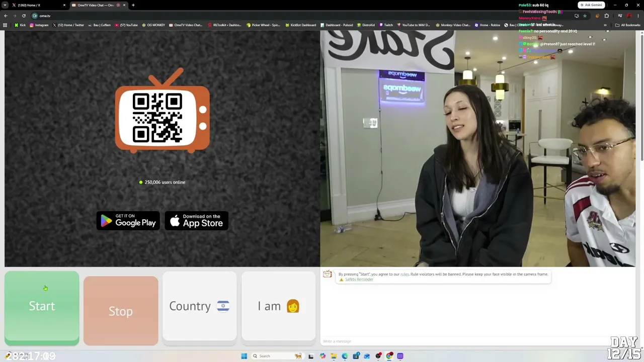
Task: Click the Download on the App Store badge
Action: pos(197,221)
